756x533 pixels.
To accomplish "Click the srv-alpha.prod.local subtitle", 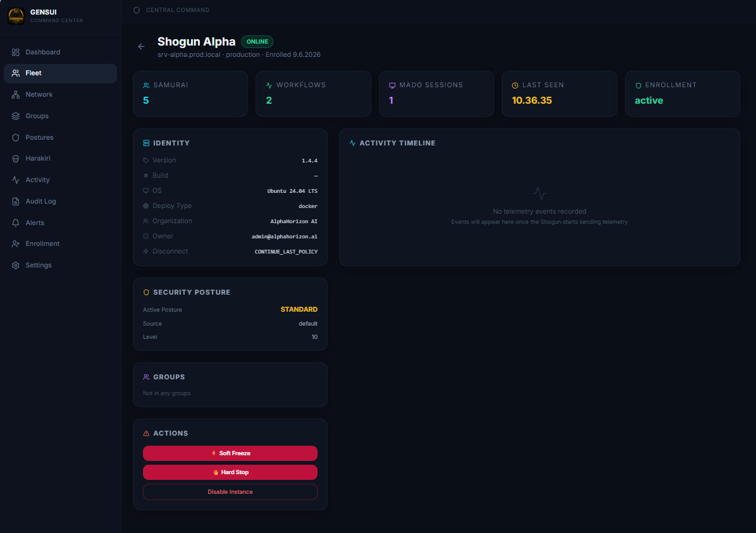I will point(189,55).
